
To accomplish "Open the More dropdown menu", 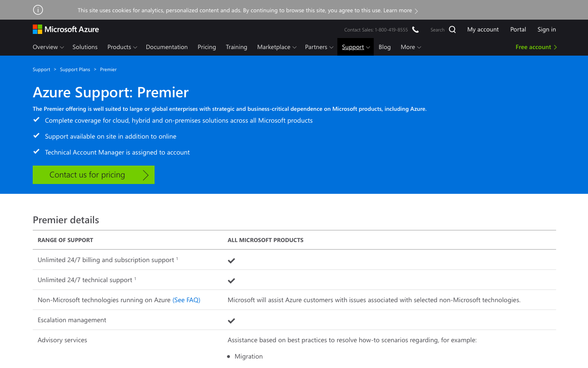I will (x=411, y=47).
